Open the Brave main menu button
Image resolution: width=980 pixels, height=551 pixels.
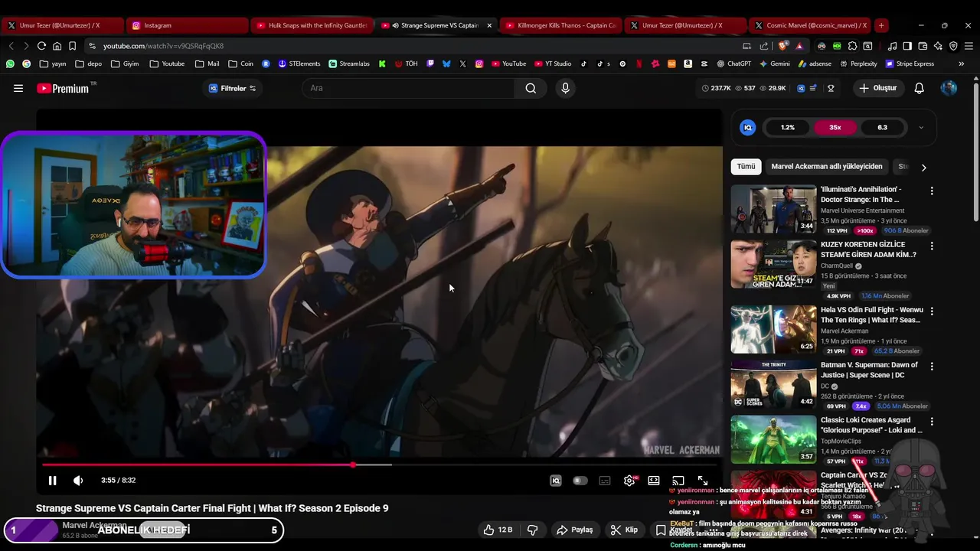coord(968,46)
